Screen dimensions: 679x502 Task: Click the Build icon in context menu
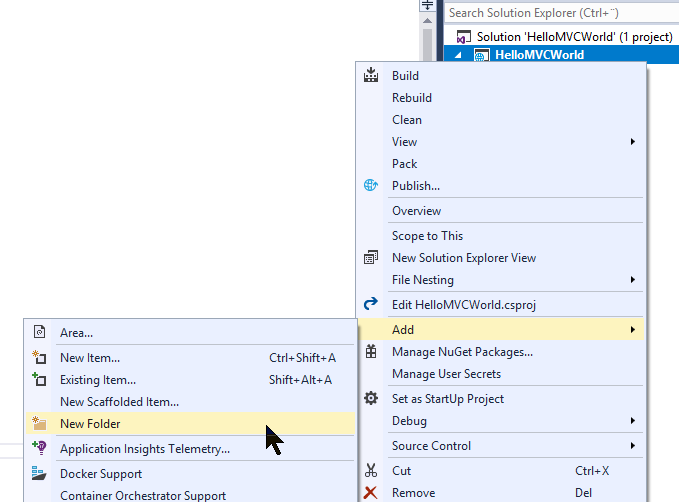(371, 75)
